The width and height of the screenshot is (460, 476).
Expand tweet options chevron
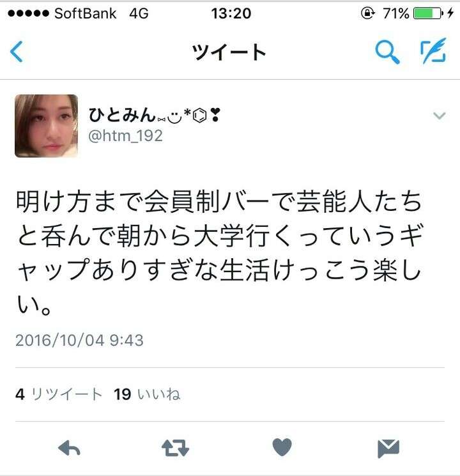(439, 116)
